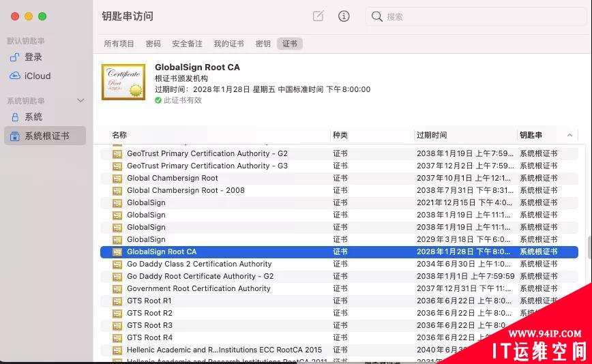Click expiry 2038年1月1日 上午7:59:59 cell
The image size is (592, 364).
pyautogui.click(x=466, y=276)
